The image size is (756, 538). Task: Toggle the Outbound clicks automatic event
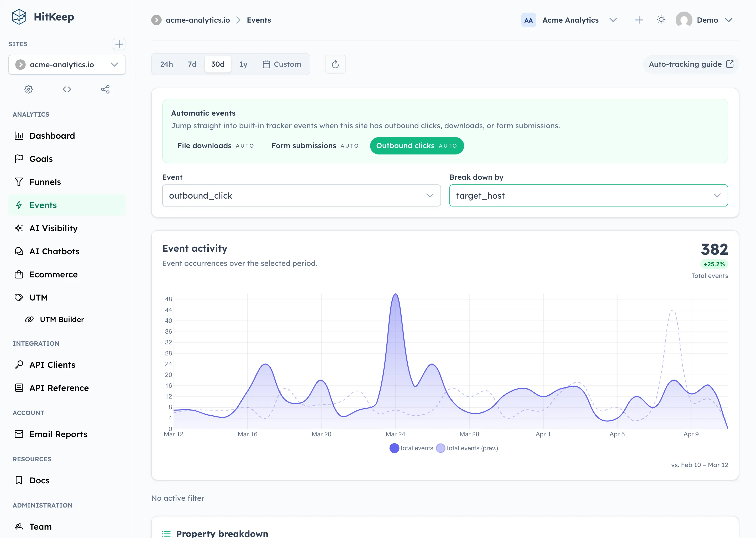click(416, 146)
